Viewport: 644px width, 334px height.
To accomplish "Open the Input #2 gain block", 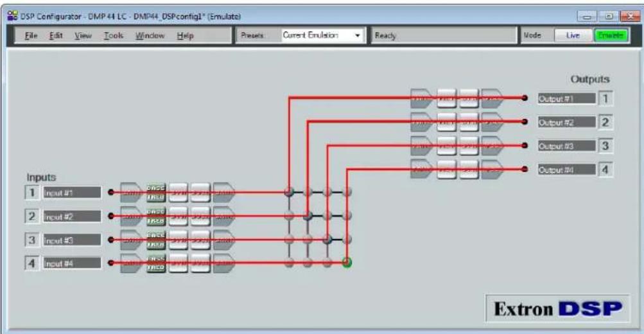I will pos(132,216).
